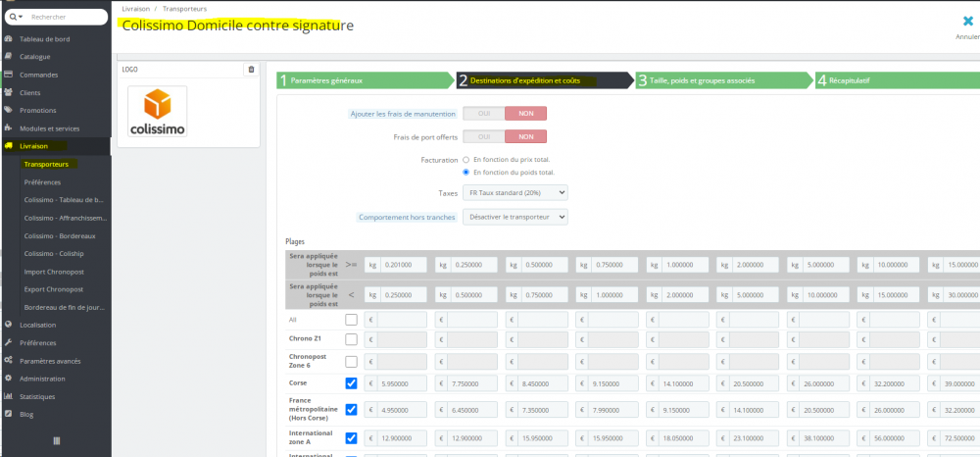980x457 pixels.
Task: Click the Annuler cross icon
Action: tap(968, 22)
